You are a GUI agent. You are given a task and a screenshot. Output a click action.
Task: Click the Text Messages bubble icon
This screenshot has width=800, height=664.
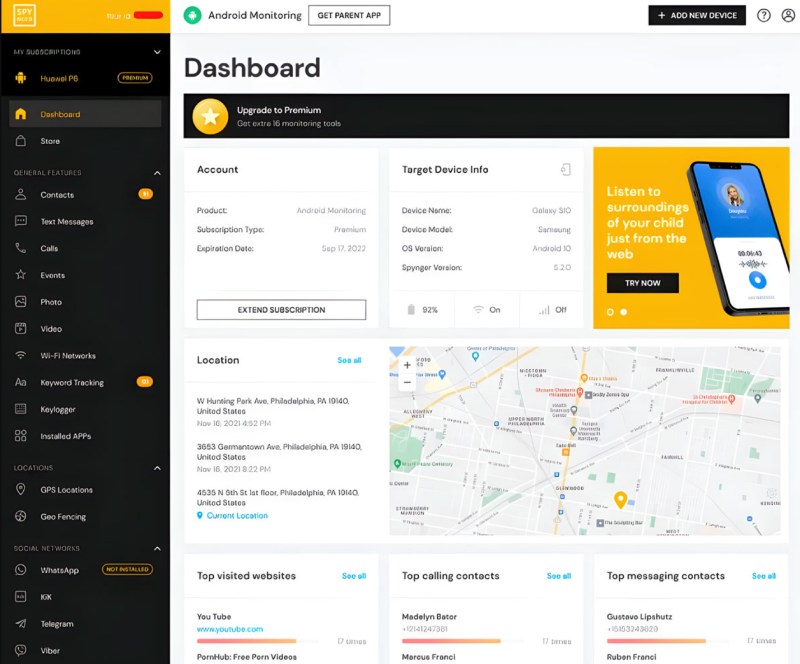click(20, 221)
